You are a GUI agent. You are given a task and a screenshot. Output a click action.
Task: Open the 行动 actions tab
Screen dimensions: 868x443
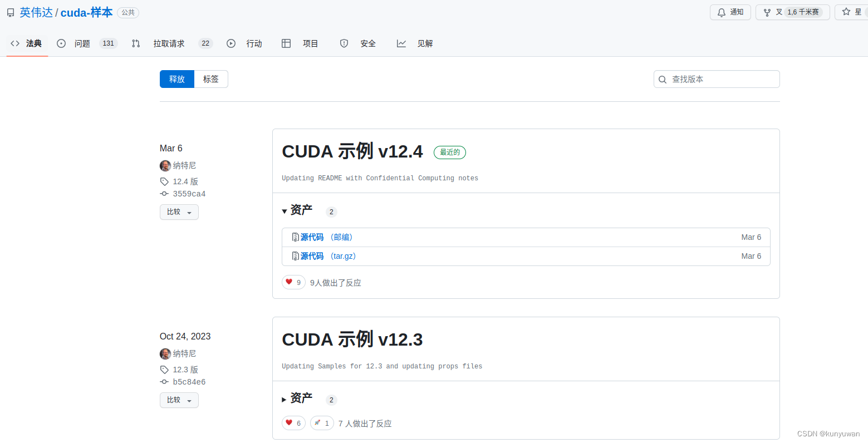click(244, 43)
